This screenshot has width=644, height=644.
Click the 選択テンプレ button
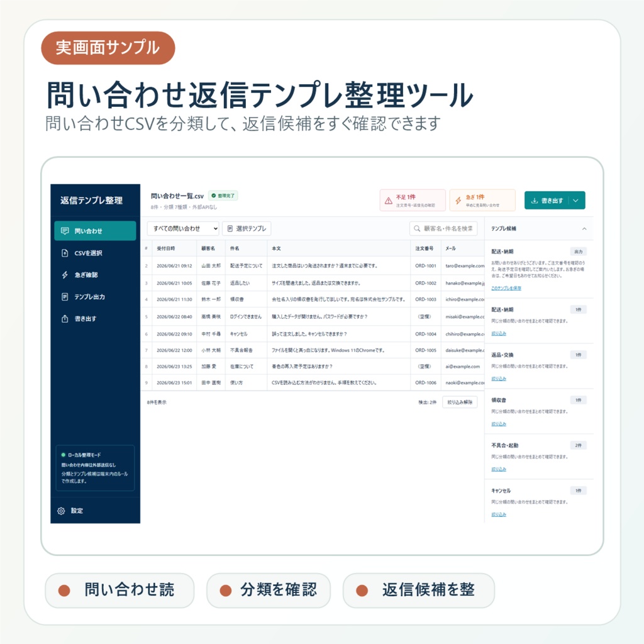point(247,228)
